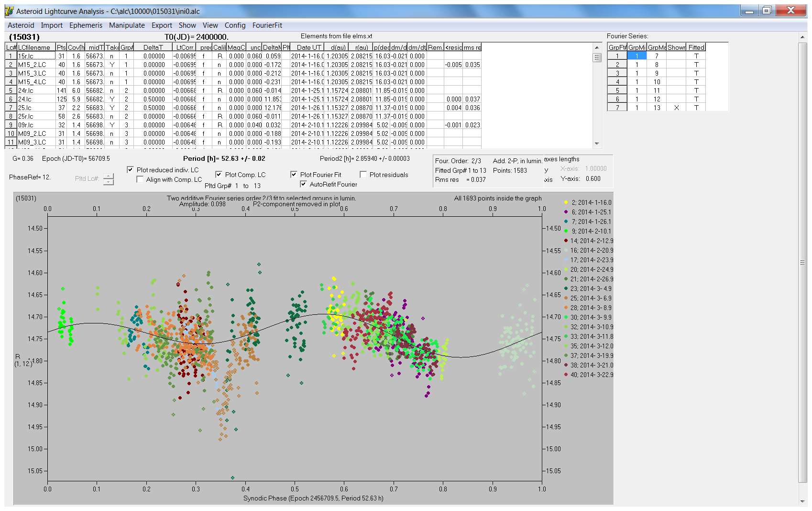Select lightcurve row M15_2.LC
The width and height of the screenshot is (812, 511).
point(243,65)
